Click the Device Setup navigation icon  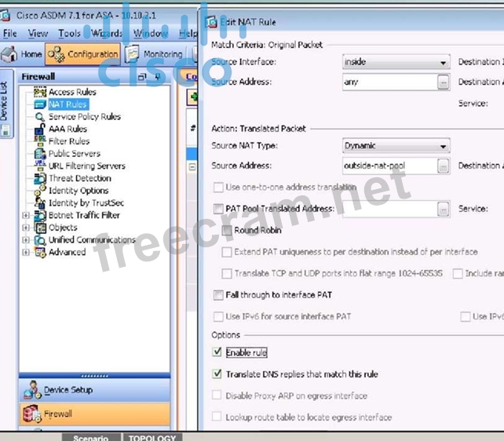tap(31, 390)
